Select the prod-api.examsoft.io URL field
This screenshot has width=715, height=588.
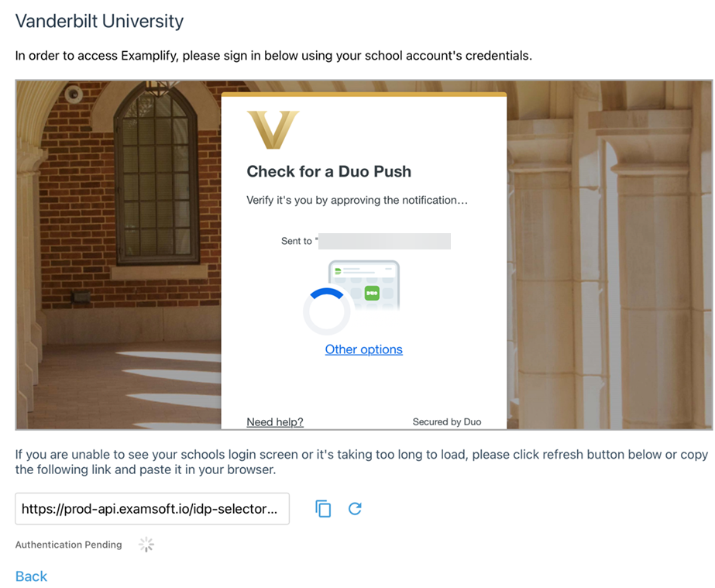(152, 509)
